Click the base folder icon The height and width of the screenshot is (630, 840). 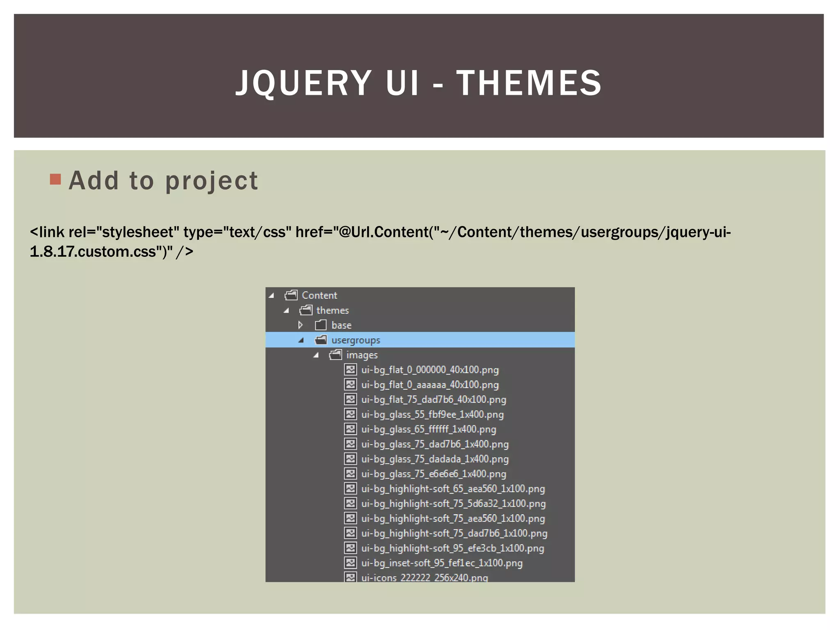[321, 325]
